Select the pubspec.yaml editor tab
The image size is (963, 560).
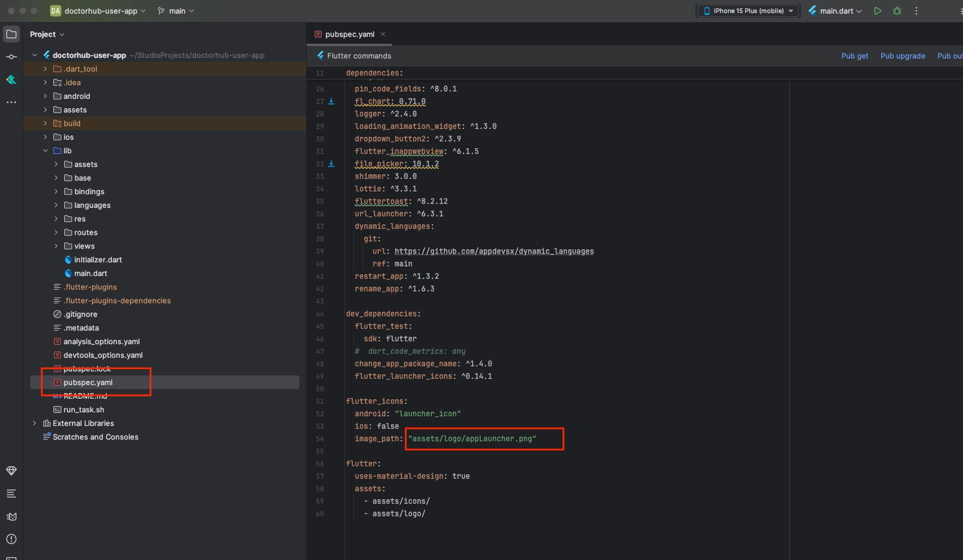tap(349, 34)
